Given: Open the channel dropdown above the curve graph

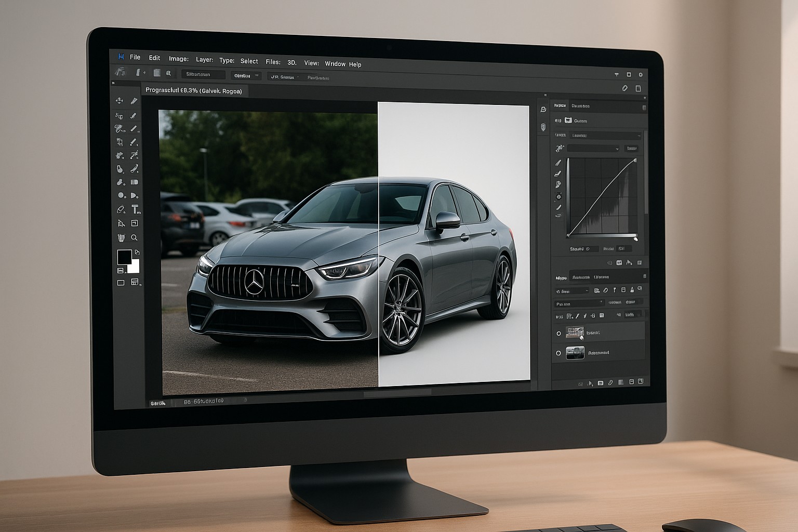Looking at the screenshot, I should [x=593, y=149].
